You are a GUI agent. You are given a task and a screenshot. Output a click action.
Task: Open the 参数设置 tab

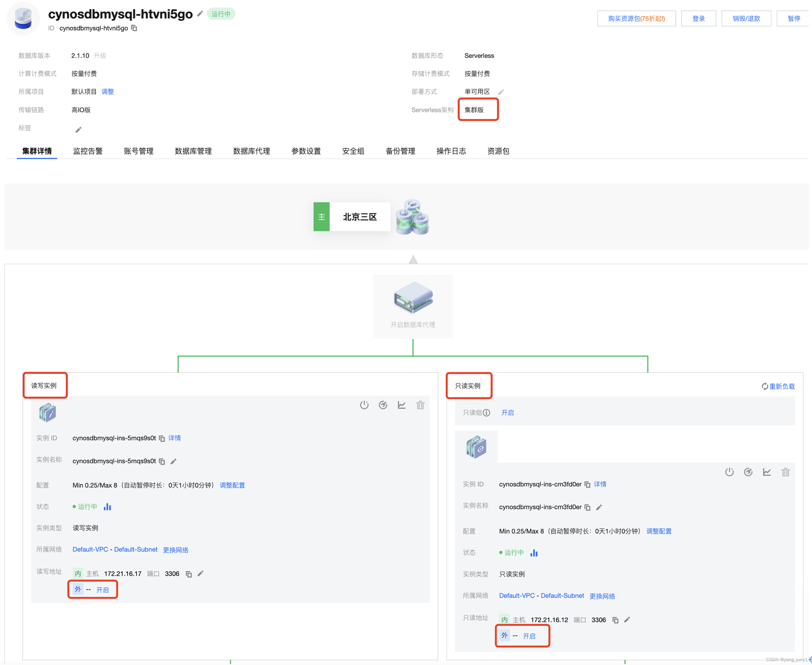[x=306, y=151]
